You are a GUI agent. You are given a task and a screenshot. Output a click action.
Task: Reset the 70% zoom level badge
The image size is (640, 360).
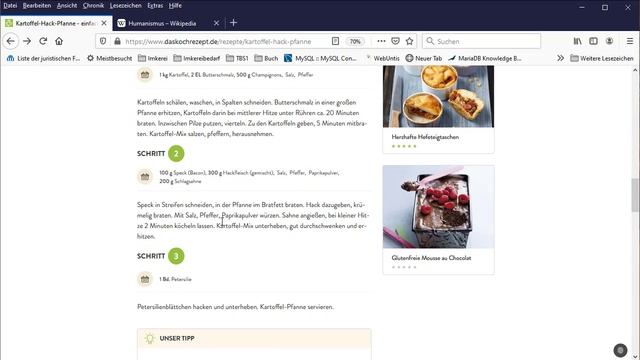tap(355, 41)
